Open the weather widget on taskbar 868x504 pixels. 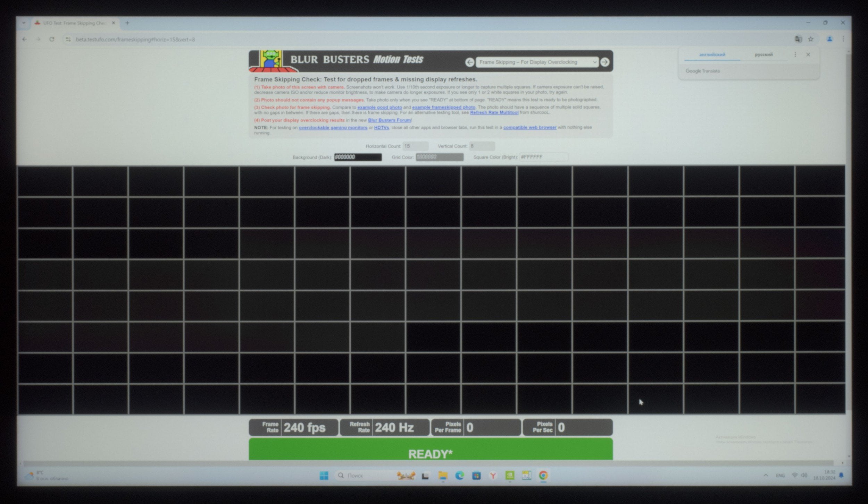click(47, 476)
